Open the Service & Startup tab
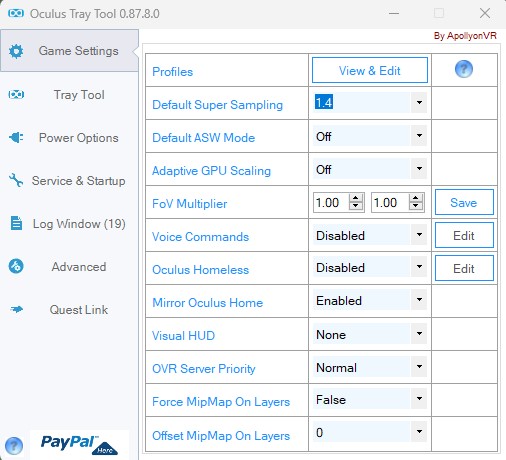Viewport: 506px width, 460px height. 69,181
